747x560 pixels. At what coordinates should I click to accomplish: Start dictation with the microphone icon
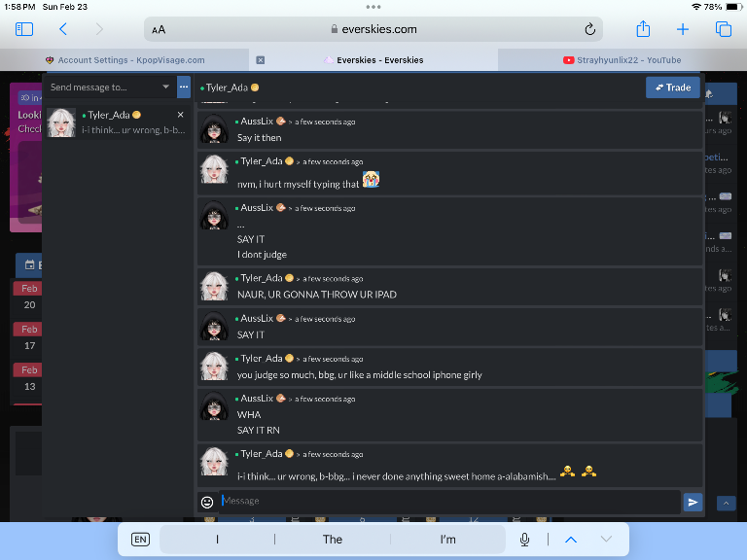(x=524, y=539)
